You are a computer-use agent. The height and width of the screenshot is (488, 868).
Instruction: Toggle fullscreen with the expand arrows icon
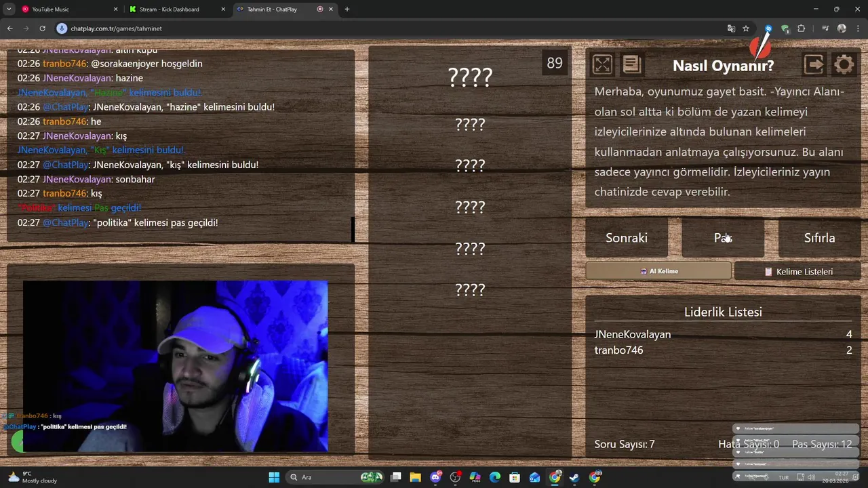coord(602,64)
